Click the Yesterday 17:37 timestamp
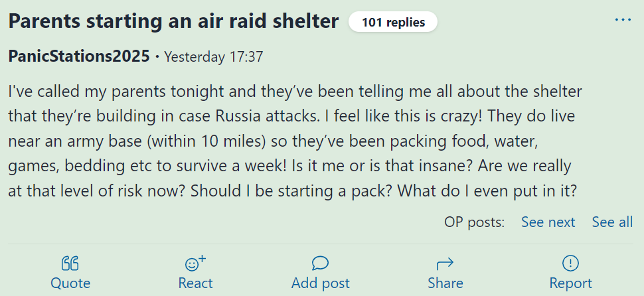 [214, 56]
